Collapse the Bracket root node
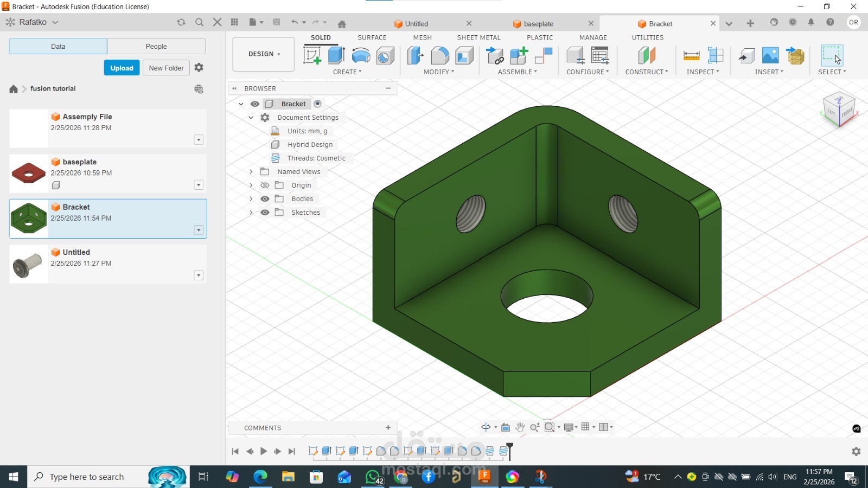Screen dimensions: 868x488 click(x=241, y=104)
